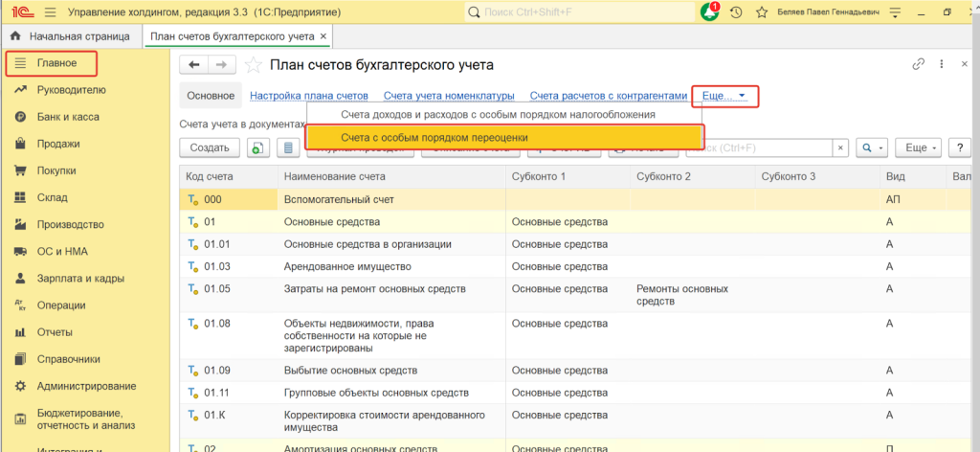
Task: Select Счета с особым порядком переоценки
Action: [x=434, y=138]
